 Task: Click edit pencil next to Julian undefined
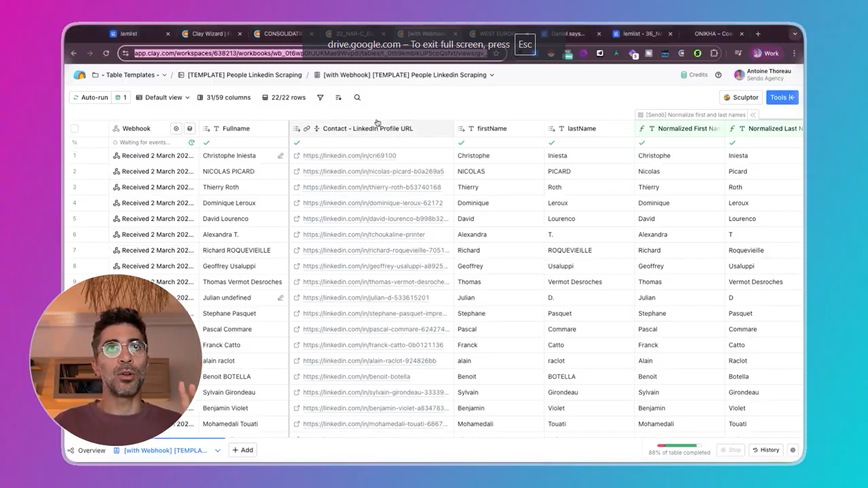pos(280,297)
